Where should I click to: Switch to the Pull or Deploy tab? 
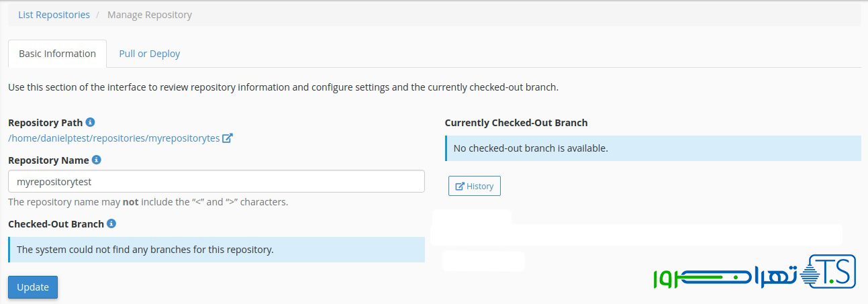click(x=149, y=54)
